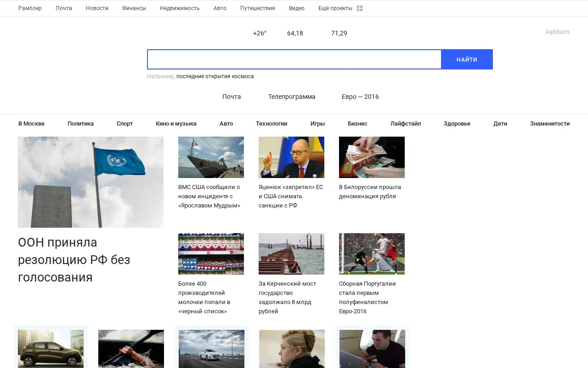This screenshot has height=368, width=588.
Task: Select Лайфстайл news category
Action: coord(406,124)
